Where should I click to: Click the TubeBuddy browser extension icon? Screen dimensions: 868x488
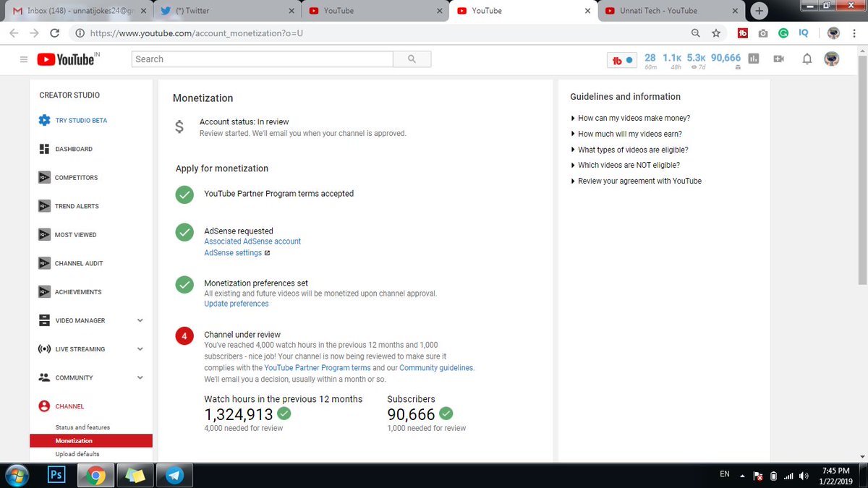[x=742, y=33]
